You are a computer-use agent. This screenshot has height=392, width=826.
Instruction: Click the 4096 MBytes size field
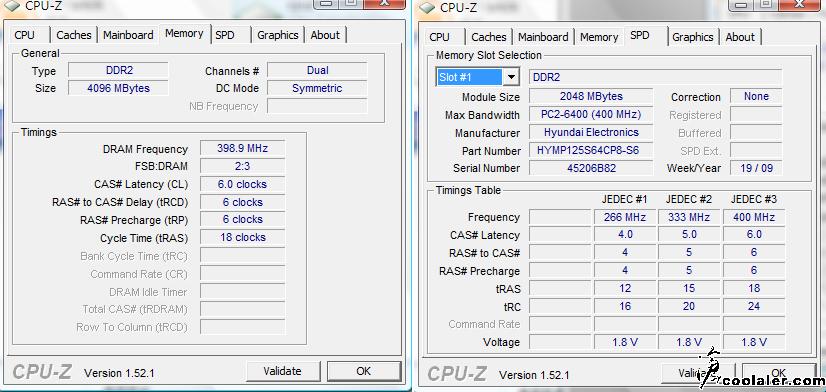point(119,88)
